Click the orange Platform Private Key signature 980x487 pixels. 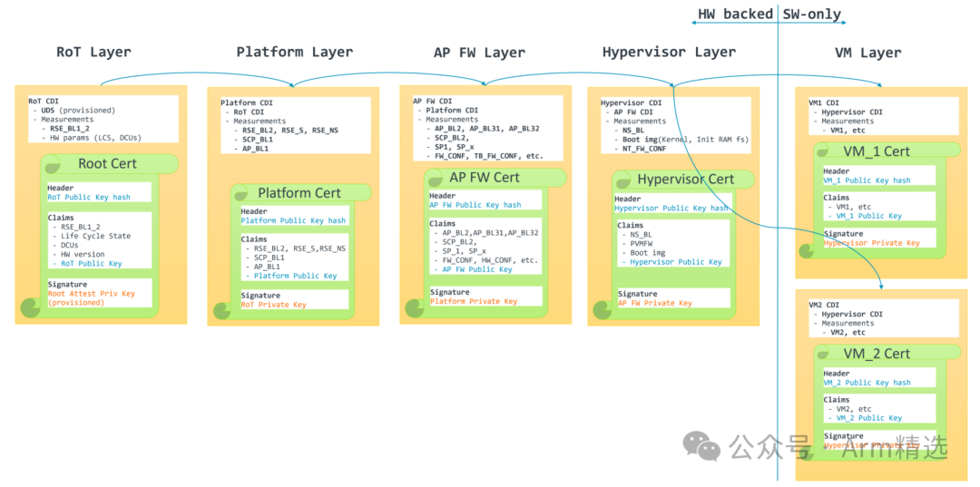474,301
